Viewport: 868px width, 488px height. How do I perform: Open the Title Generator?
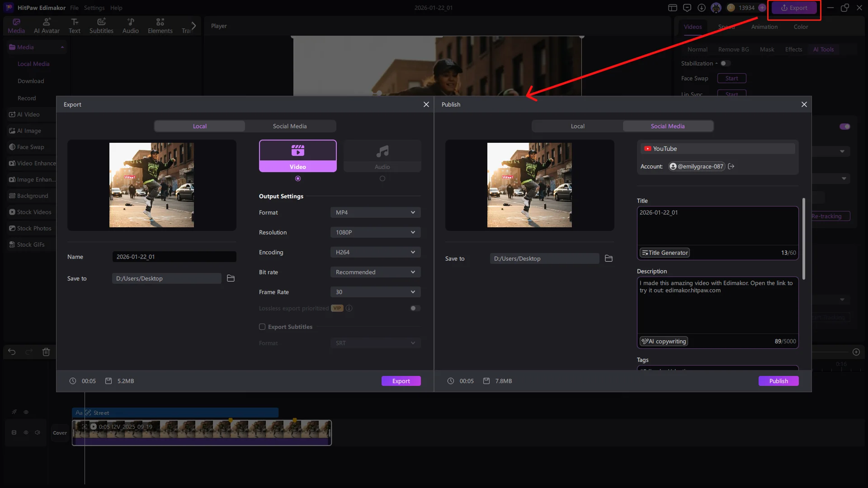(x=665, y=253)
